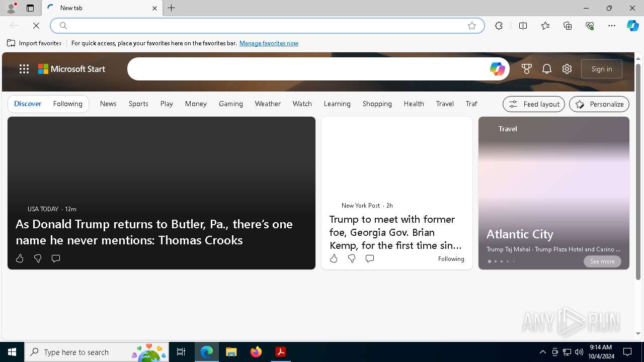The width and height of the screenshot is (644, 362).
Task: Click Import favorites
Action: [x=34, y=43]
